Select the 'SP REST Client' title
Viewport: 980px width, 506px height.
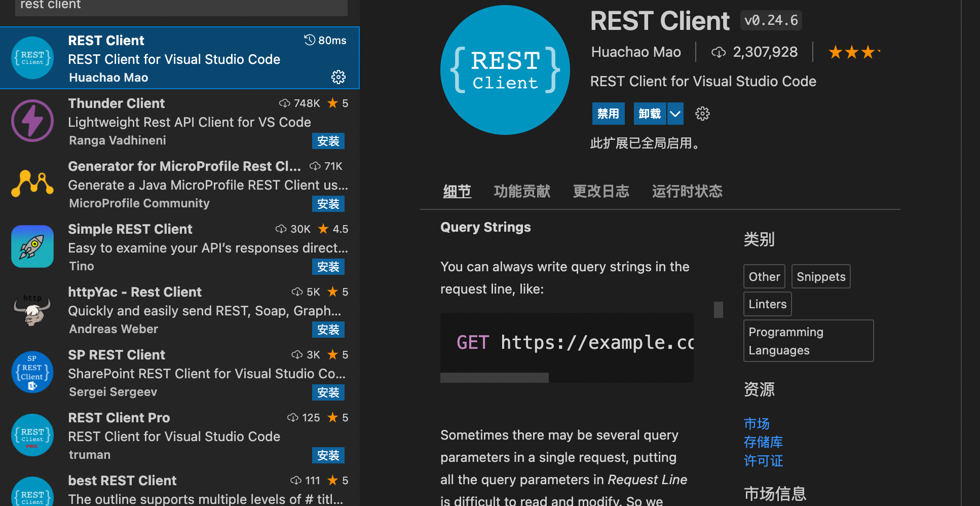pyautogui.click(x=117, y=355)
